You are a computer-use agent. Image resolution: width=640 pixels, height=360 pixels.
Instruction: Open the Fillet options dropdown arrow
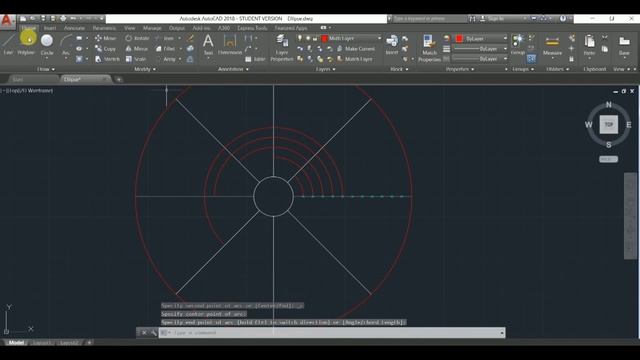(x=181, y=49)
